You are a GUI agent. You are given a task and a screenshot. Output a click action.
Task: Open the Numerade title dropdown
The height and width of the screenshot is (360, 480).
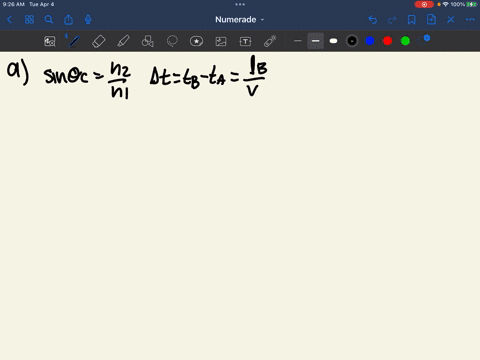pos(240,20)
